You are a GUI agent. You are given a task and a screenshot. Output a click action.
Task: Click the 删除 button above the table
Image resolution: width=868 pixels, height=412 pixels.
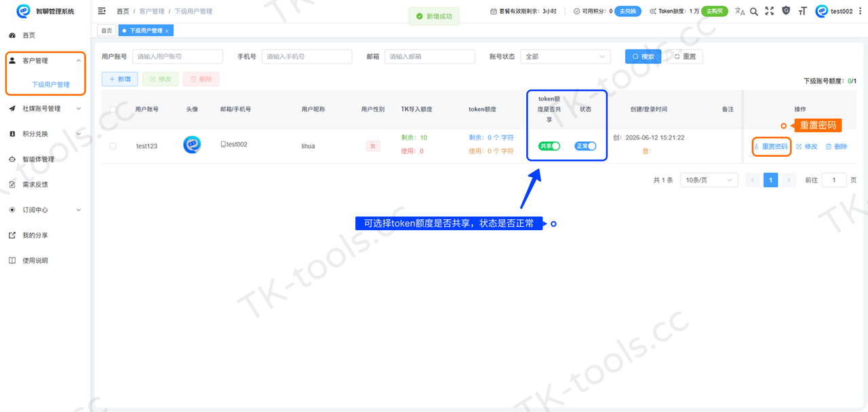pos(201,79)
